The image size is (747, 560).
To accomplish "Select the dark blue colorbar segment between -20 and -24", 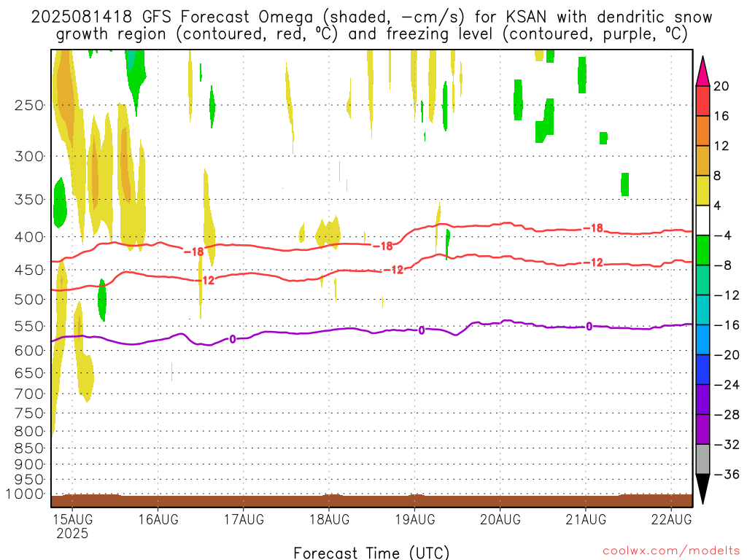I will 703,370.
